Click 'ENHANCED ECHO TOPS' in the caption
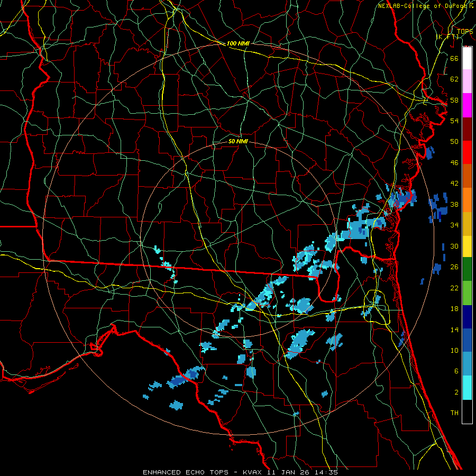Viewport: 476px width, 476px height. point(186,472)
